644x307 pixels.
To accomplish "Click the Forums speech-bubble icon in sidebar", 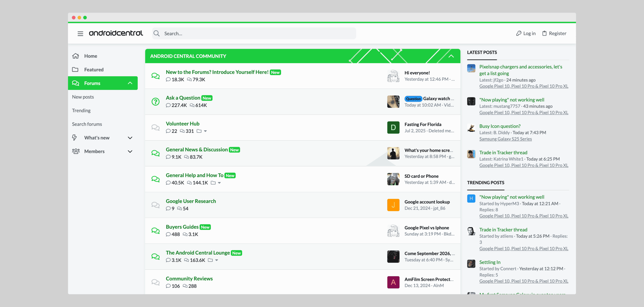I will pos(76,83).
